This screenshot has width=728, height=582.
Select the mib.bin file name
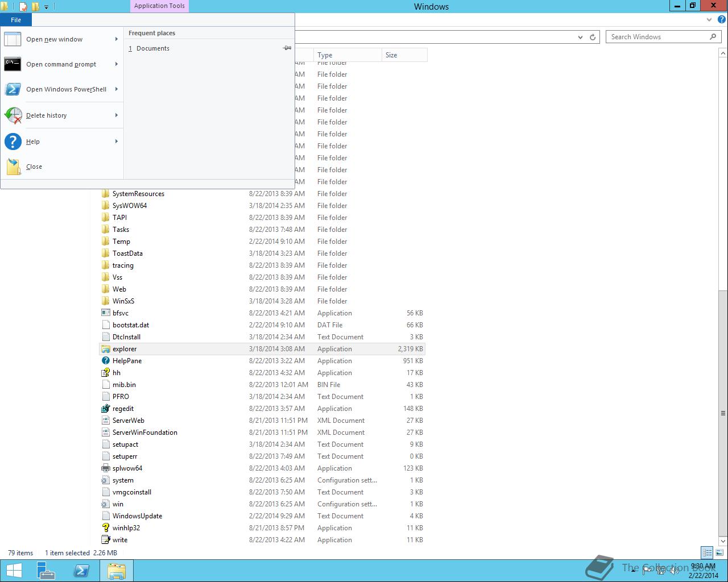tap(124, 385)
